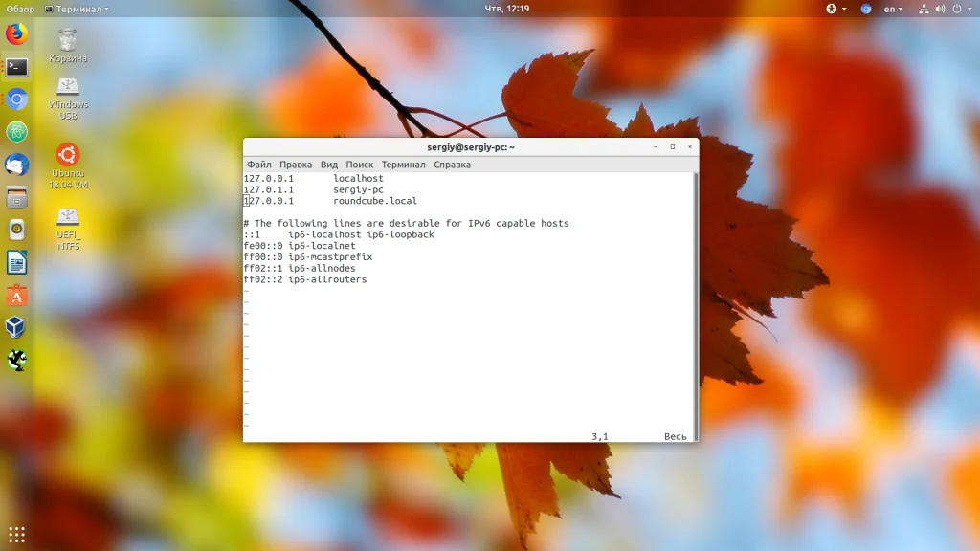This screenshot has width=980, height=551.
Task: Minimize the terminal window
Action: pos(655,146)
